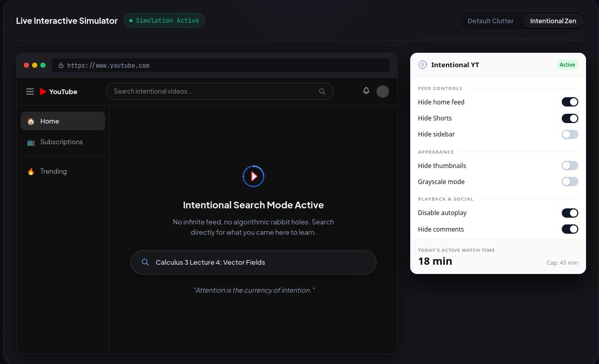The height and width of the screenshot is (364, 599).
Task: Toggle Disable autoplay off
Action: (570, 213)
